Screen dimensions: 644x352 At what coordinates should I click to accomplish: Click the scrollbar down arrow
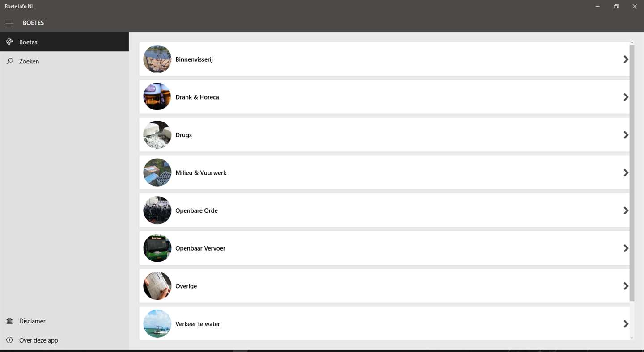pos(632,338)
